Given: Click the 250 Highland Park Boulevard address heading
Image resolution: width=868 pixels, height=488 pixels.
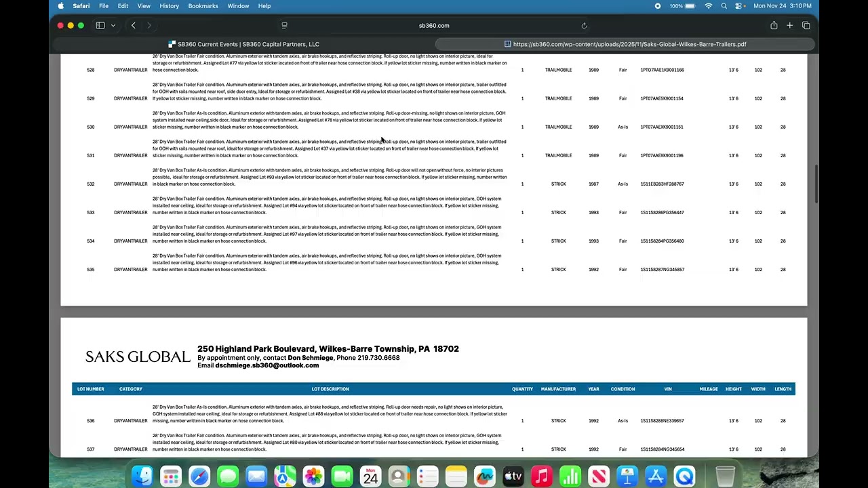Looking at the screenshot, I should pyautogui.click(x=328, y=349).
